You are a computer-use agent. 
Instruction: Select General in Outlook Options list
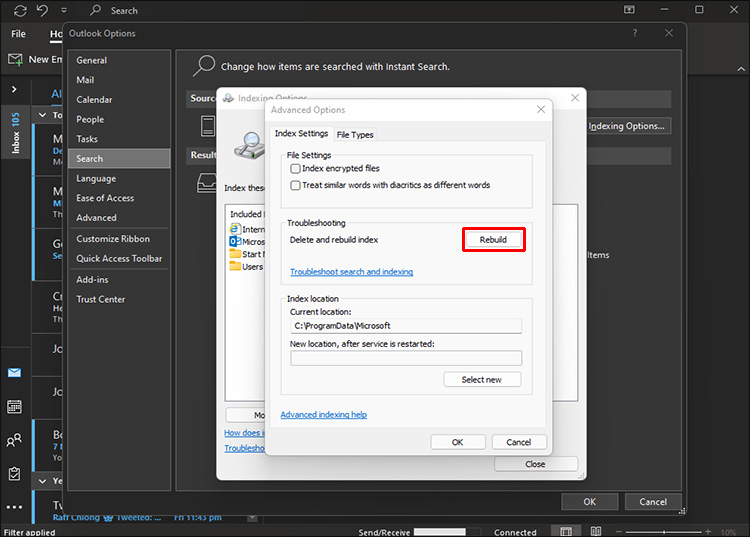pyautogui.click(x=119, y=60)
